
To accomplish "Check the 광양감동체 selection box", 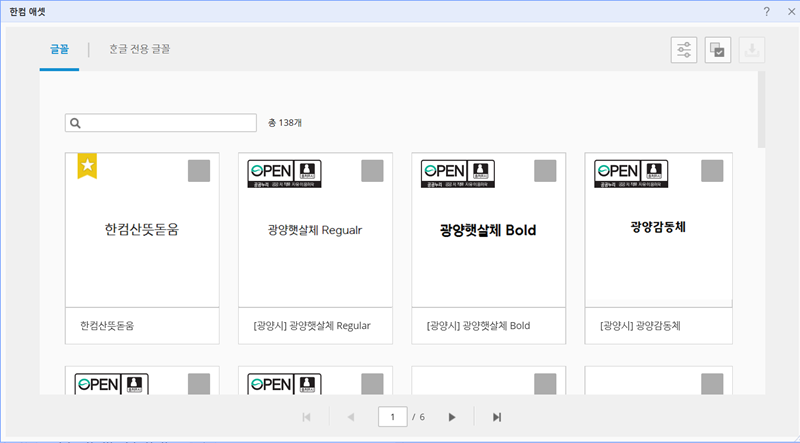I will coord(712,171).
